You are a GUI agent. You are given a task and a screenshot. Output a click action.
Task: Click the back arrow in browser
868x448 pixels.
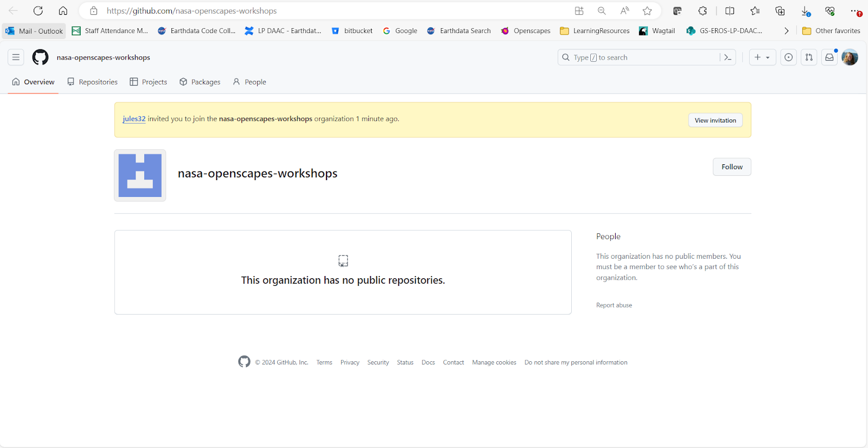(13, 11)
